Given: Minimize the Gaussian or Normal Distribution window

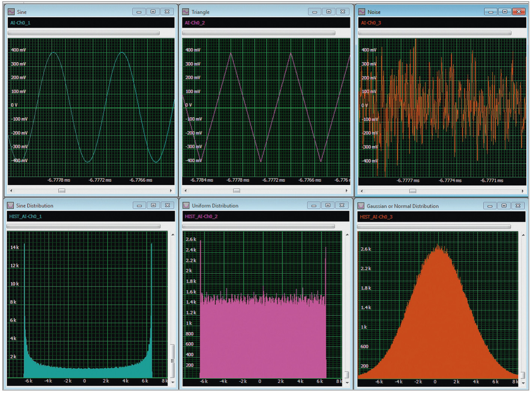Looking at the screenshot, I should [x=490, y=206].
